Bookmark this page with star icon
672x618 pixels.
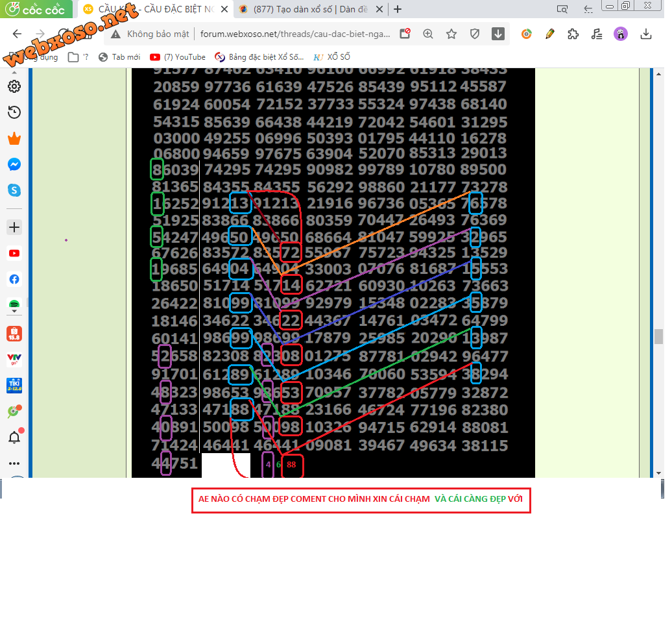click(x=451, y=34)
